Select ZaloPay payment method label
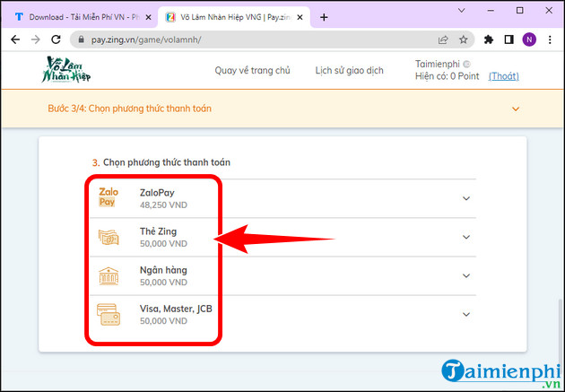This screenshot has height=392, width=565. (x=157, y=193)
